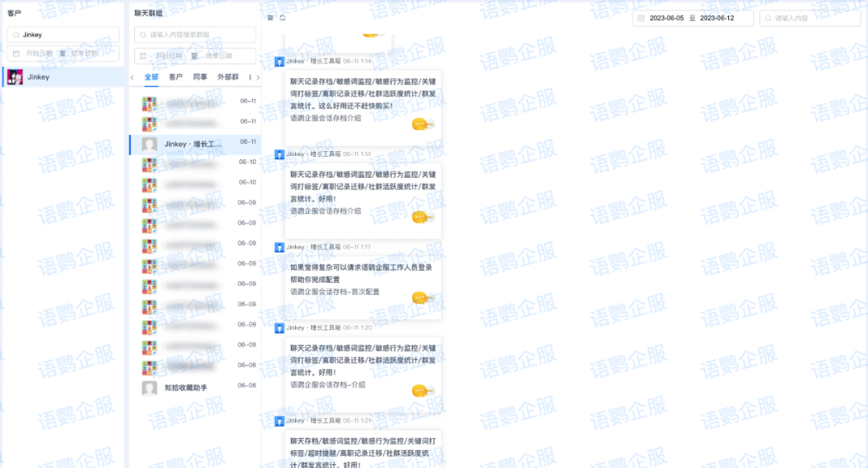Open the customer panel start date picker
The width and height of the screenshot is (868, 468).
click(x=37, y=54)
